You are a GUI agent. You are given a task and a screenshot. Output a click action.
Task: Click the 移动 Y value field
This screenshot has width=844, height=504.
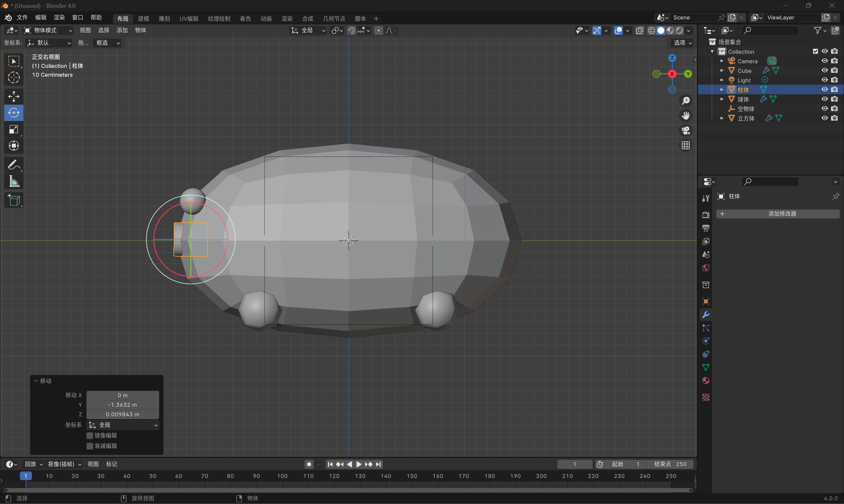pyautogui.click(x=122, y=405)
